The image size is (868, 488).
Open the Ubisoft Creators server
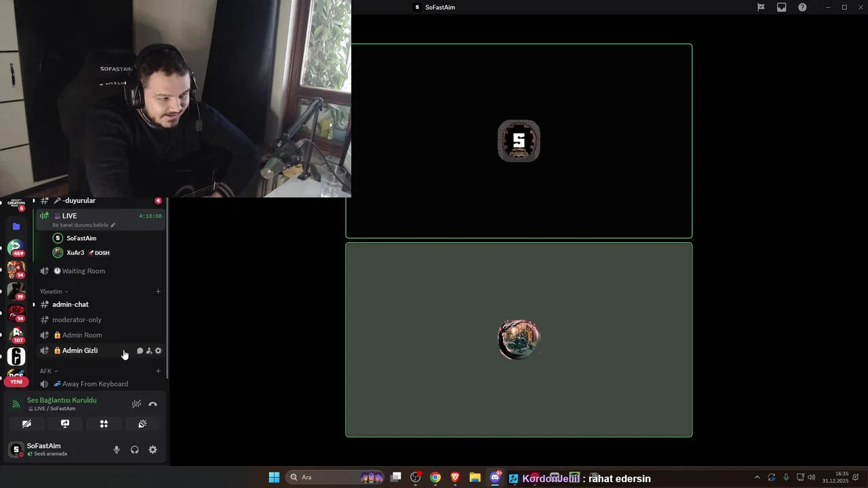click(16, 205)
